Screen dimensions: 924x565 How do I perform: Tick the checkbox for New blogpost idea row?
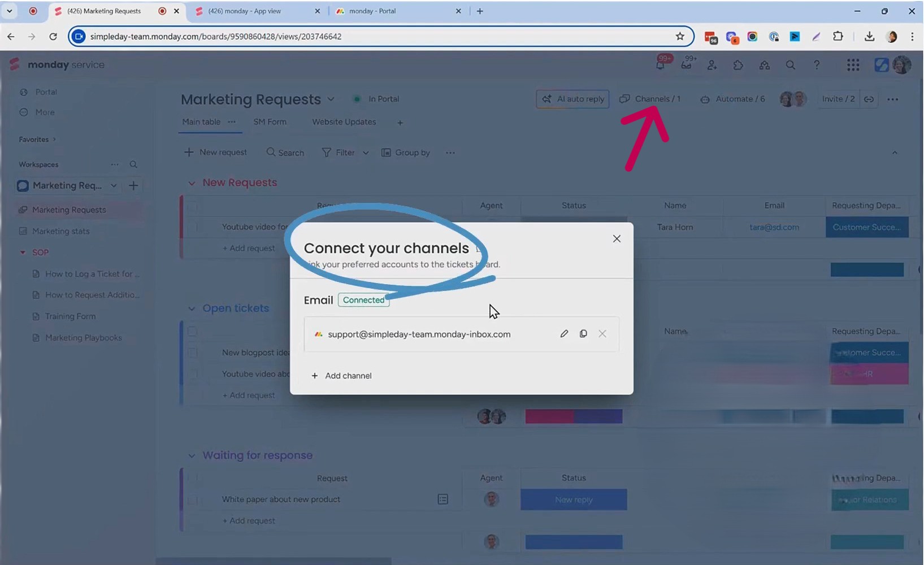[193, 353]
